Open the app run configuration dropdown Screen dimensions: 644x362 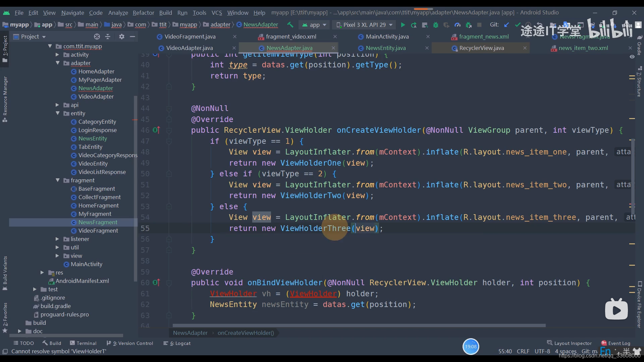click(x=314, y=25)
